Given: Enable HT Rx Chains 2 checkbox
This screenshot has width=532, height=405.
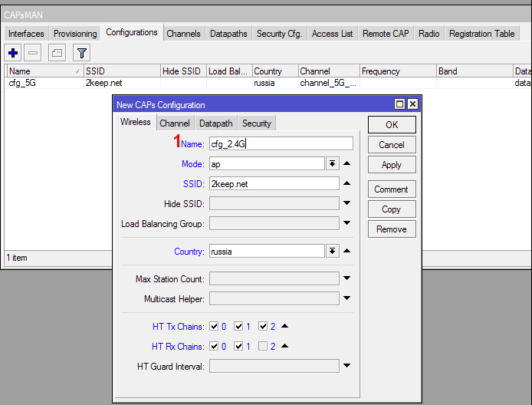Looking at the screenshot, I should 264,346.
